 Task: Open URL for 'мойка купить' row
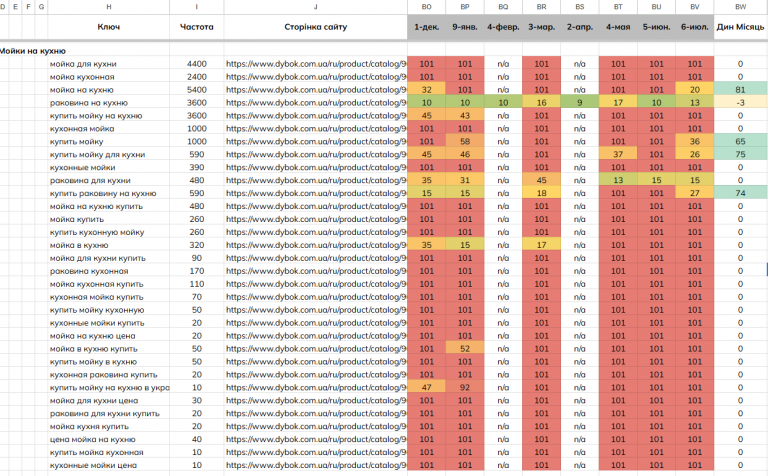pyautogui.click(x=316, y=219)
